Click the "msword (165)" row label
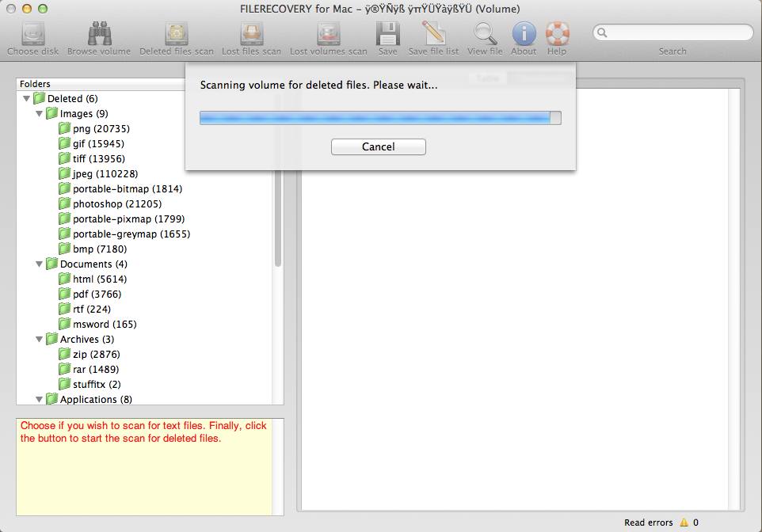This screenshot has height=532, width=762. pos(105,325)
